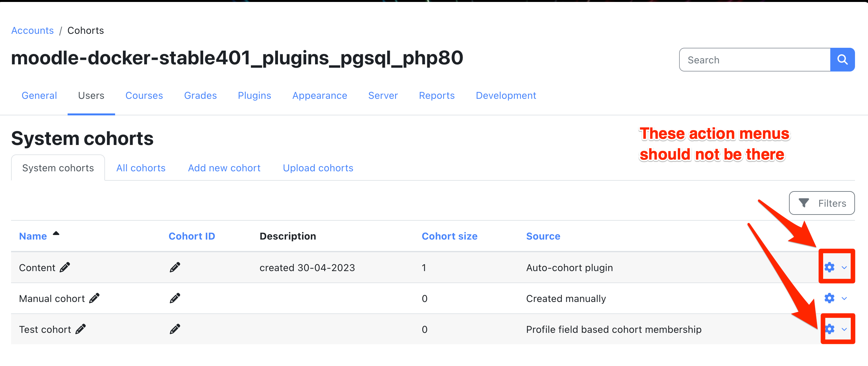
Task: Click the 'Manual cohort' name text
Action: 52,299
